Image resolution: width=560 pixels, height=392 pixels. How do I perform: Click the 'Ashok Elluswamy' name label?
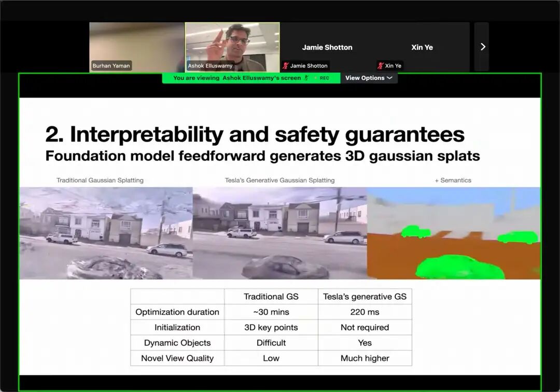pyautogui.click(x=210, y=66)
